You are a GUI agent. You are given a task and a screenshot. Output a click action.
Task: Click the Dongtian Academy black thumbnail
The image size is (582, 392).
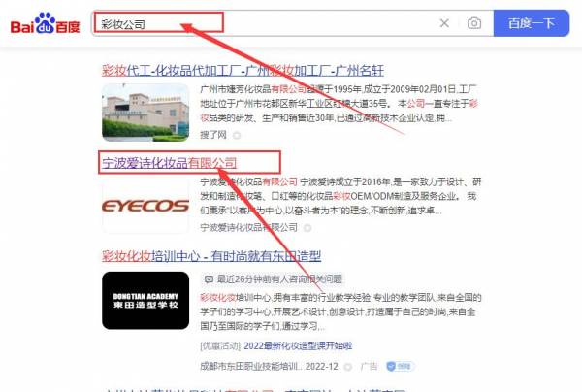(145, 301)
